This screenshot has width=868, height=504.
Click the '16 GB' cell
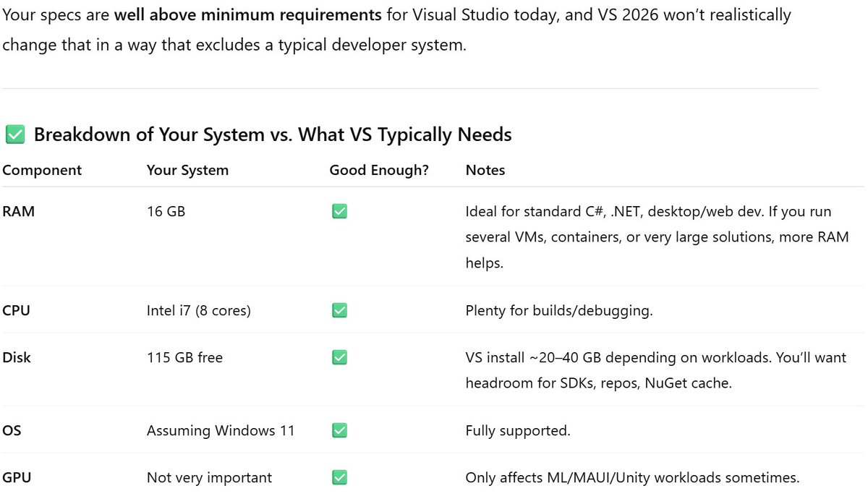point(166,212)
